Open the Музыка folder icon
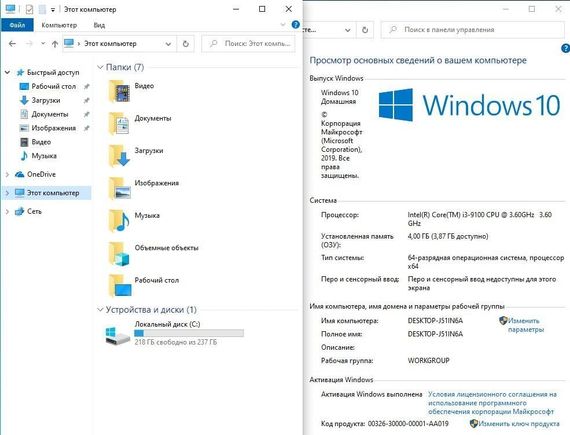The width and height of the screenshot is (570, 435). coord(120,221)
